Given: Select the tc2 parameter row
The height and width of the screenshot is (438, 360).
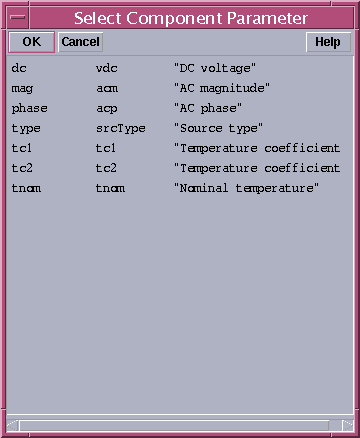Looking at the screenshot, I should 180,168.
